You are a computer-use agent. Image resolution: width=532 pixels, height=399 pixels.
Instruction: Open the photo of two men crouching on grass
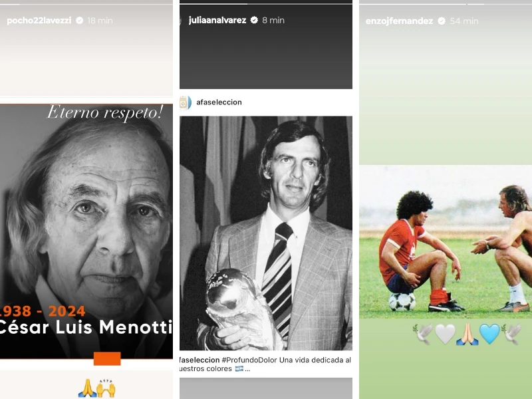click(x=446, y=241)
